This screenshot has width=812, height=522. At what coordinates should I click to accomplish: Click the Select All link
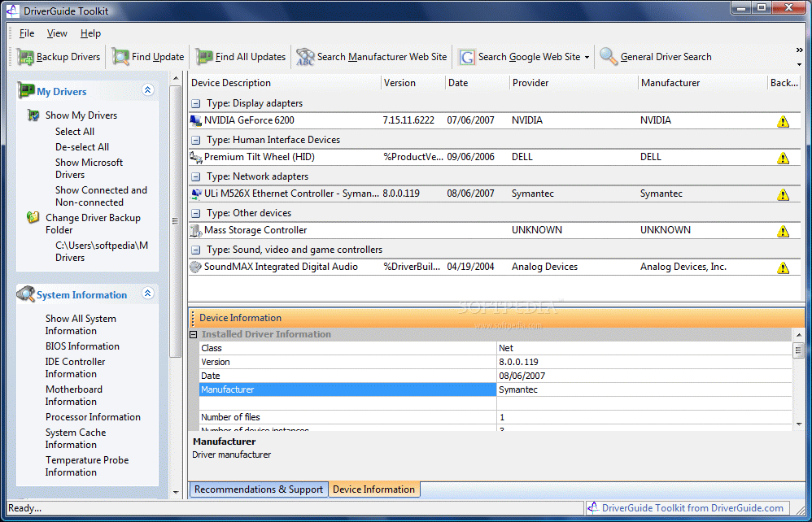[75, 132]
